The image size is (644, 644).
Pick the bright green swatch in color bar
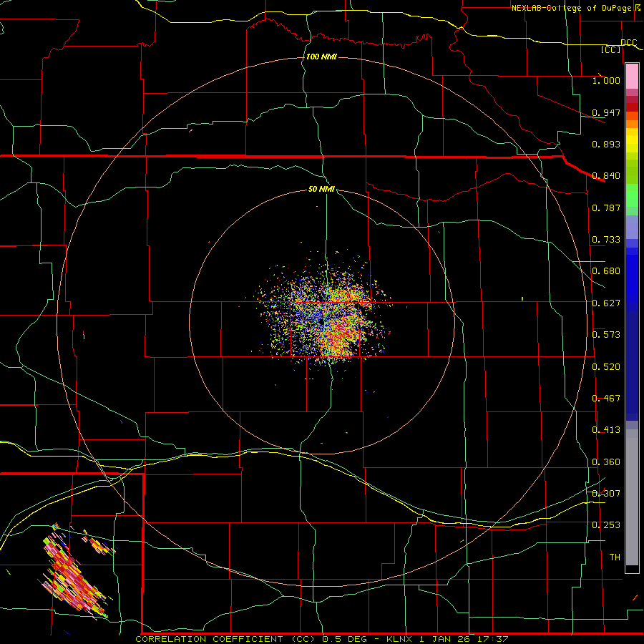tap(632, 195)
